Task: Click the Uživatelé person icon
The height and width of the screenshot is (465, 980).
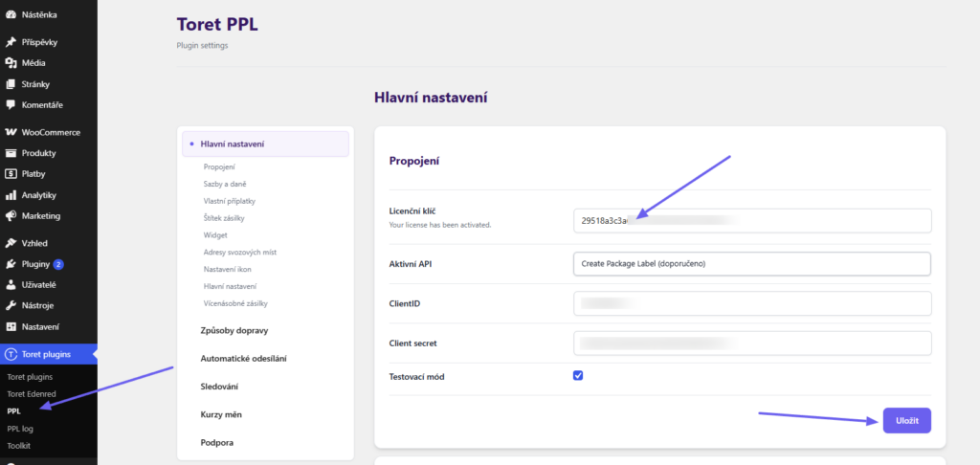Action: coord(10,285)
